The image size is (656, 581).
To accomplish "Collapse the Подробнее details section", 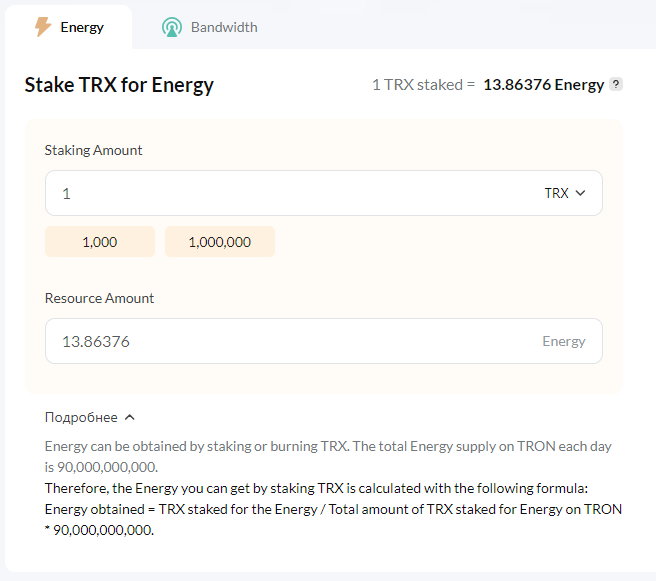I will pos(90,417).
